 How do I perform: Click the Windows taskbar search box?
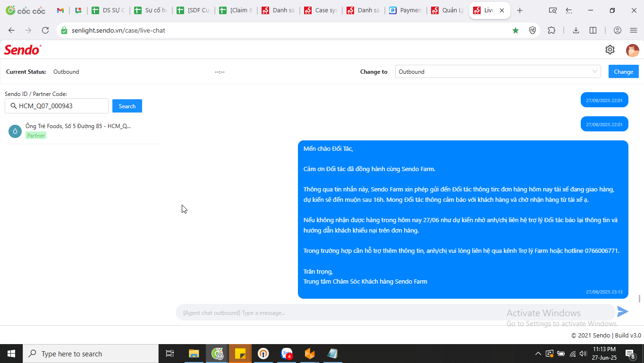[x=91, y=354]
